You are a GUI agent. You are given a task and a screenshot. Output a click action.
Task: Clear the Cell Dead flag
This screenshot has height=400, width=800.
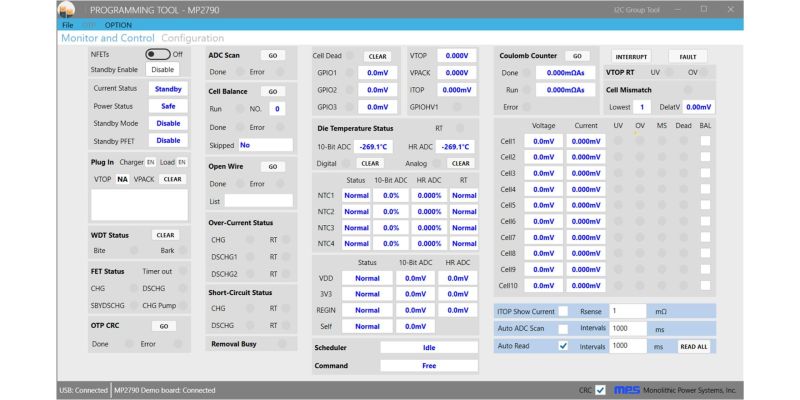[x=378, y=56]
